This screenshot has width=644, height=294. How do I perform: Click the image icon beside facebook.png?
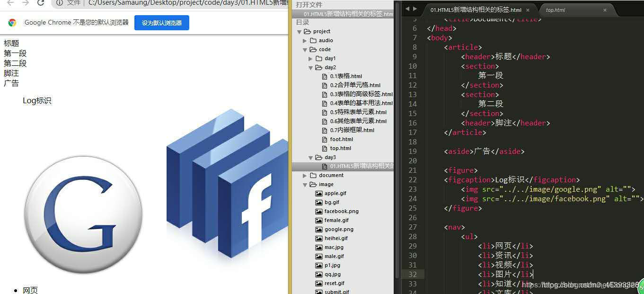[x=318, y=211]
